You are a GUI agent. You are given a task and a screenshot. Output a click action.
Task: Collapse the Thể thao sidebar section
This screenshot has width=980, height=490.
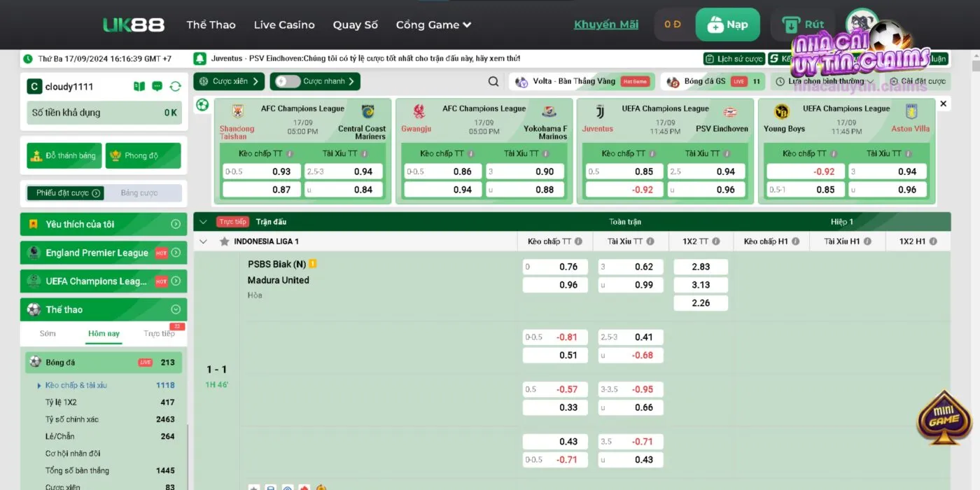point(176,309)
